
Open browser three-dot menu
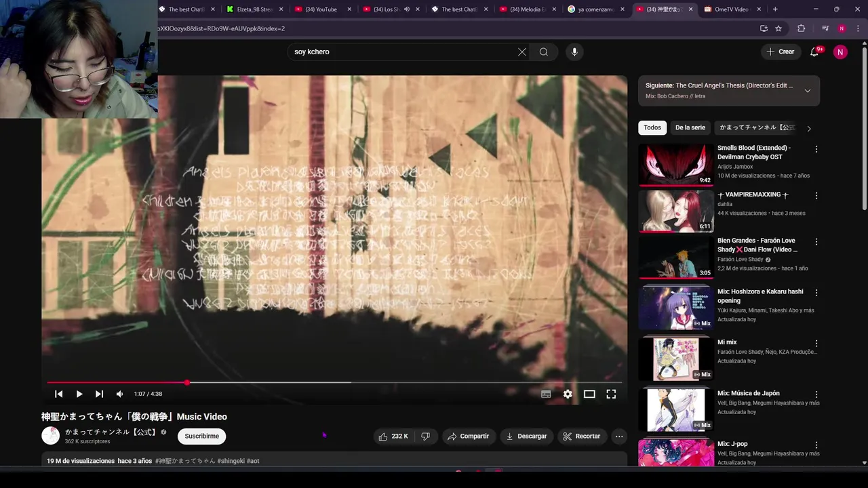[x=858, y=28]
